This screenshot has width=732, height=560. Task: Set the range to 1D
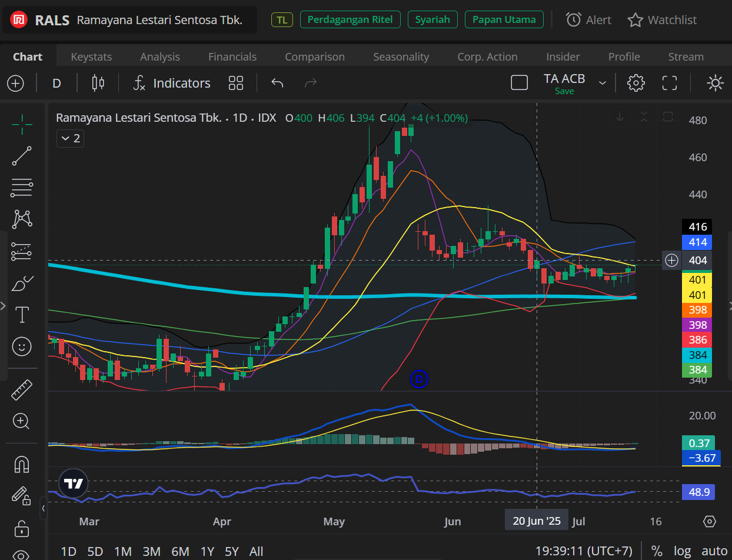[69, 551]
